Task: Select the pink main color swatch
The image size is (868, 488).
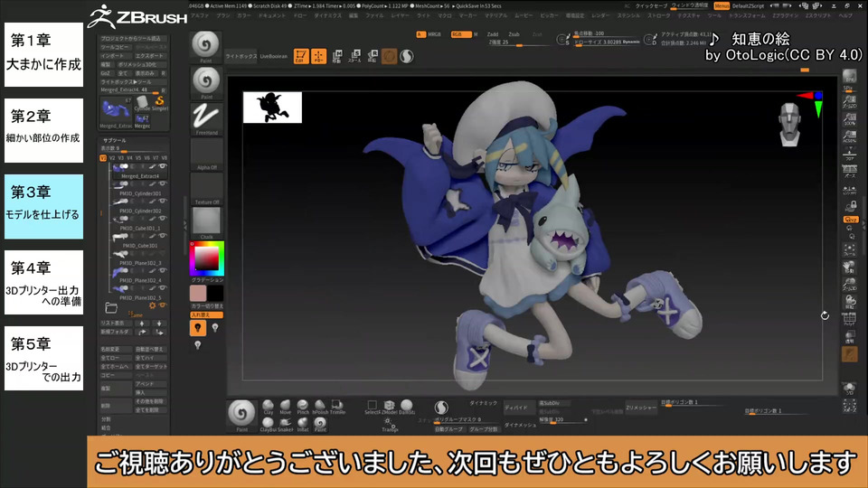Action: click(x=198, y=293)
